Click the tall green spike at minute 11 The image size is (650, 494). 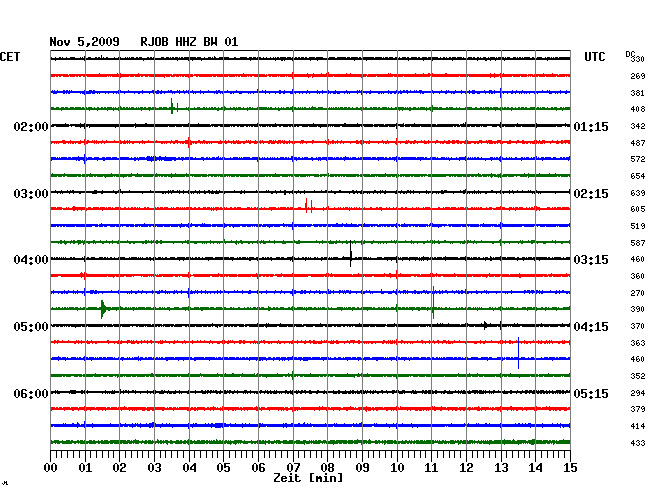(x=433, y=302)
